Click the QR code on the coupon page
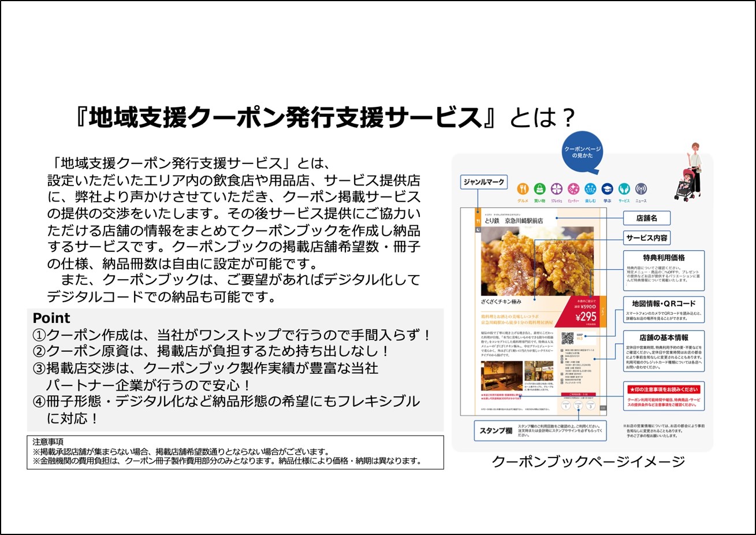This screenshot has height=535, width=756. tap(568, 339)
